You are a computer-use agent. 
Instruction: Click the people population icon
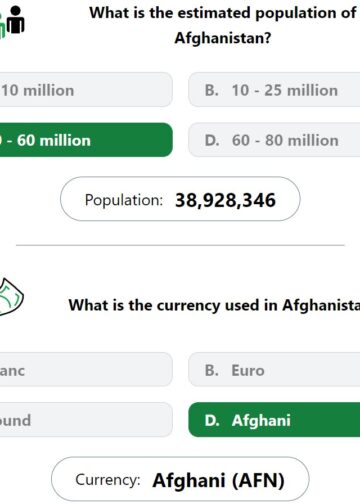pos(12,22)
